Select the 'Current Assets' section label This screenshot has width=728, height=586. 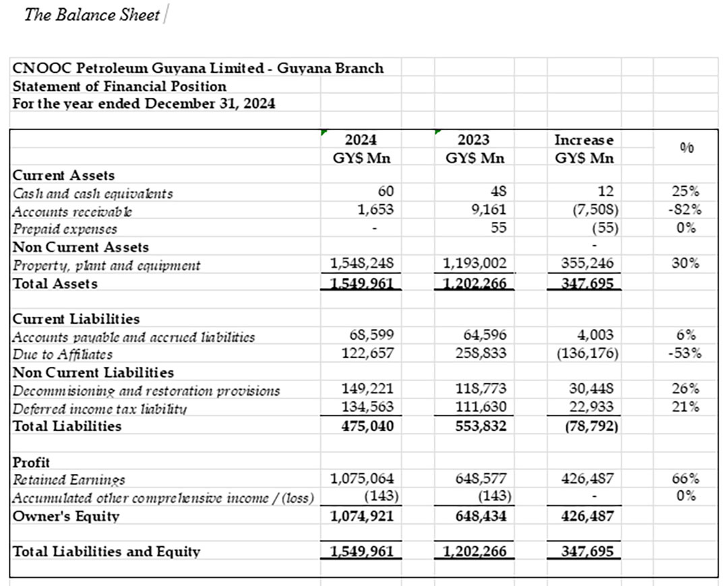click(x=63, y=175)
